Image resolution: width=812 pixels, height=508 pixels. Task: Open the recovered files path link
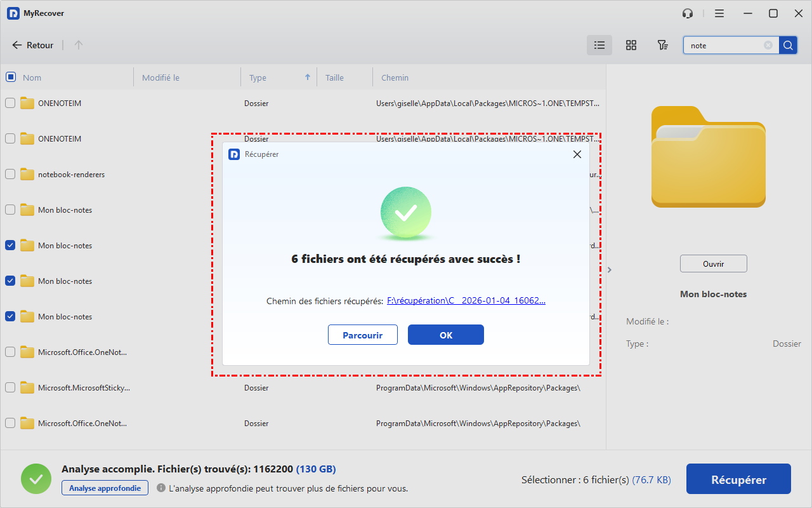(466, 301)
